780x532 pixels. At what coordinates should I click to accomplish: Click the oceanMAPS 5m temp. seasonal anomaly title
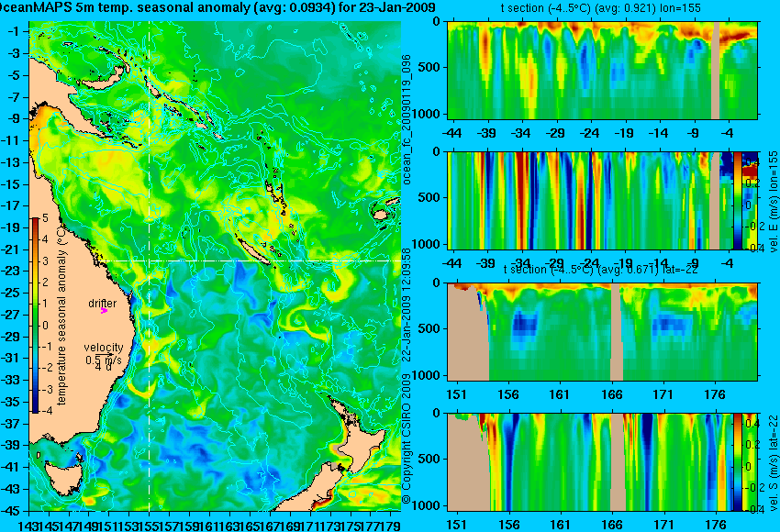pos(217,7)
